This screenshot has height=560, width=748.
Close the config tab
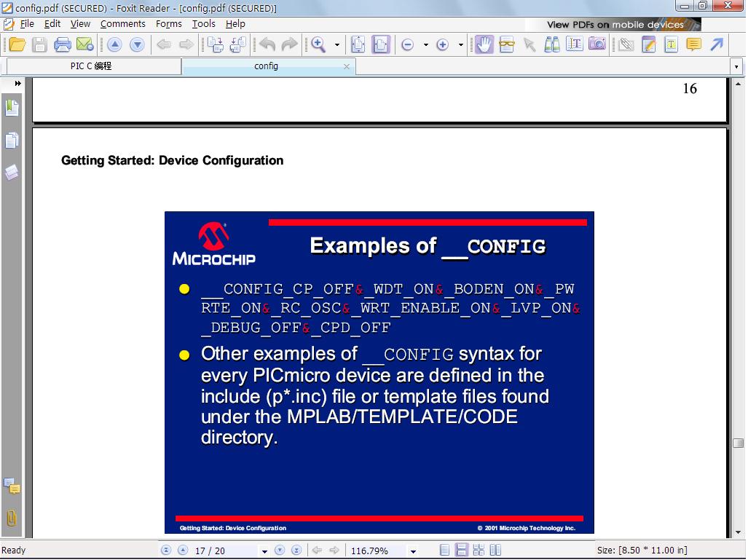coord(347,67)
